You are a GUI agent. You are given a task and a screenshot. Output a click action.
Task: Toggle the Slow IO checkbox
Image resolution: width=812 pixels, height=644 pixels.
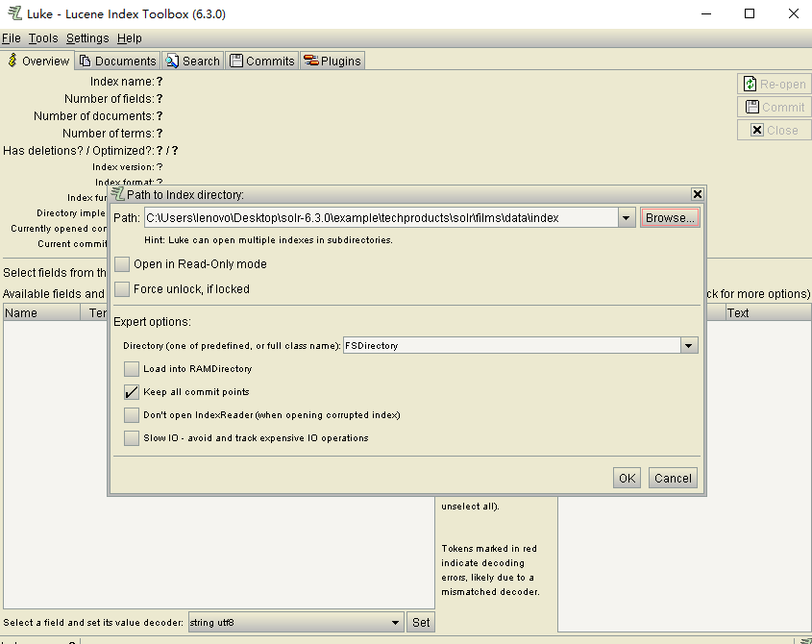pos(132,438)
